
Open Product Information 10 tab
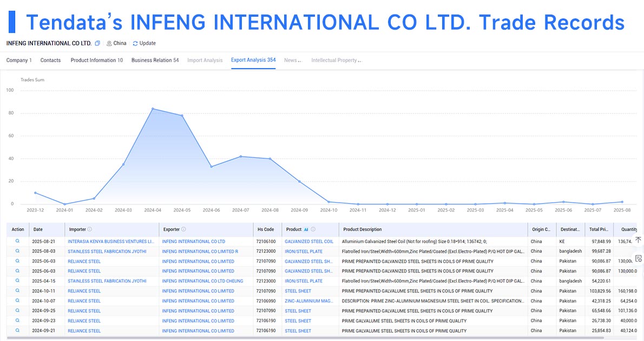tap(96, 61)
